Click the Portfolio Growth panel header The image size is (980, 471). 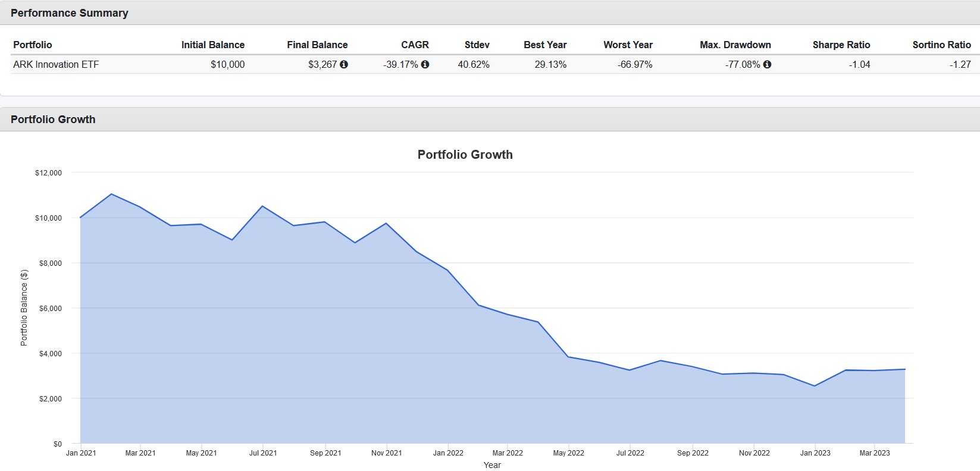click(490, 119)
